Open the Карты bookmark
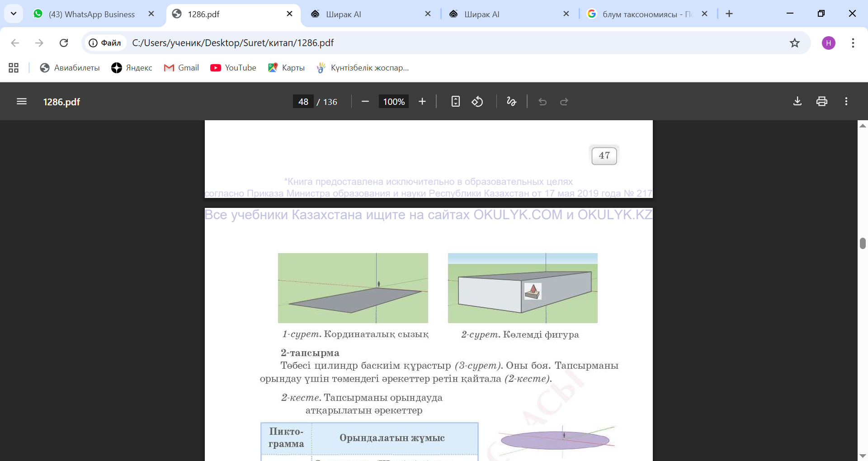Viewport: 868px width, 461px height. tap(286, 68)
